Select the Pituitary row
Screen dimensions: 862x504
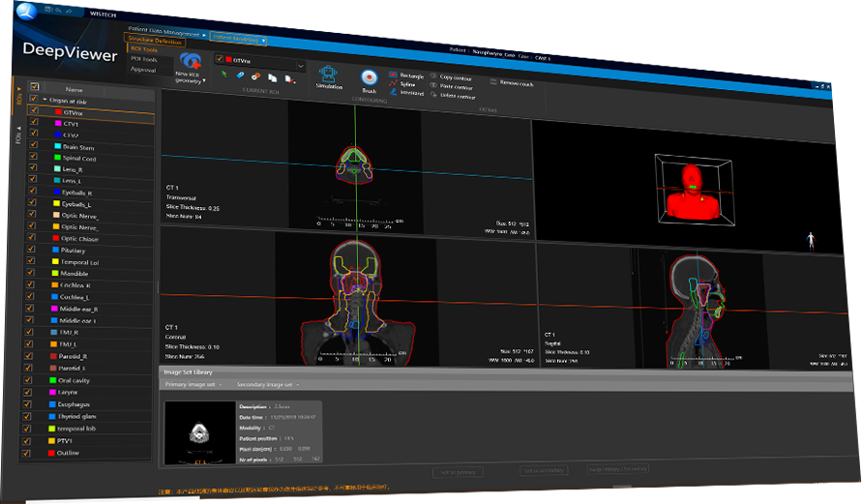[90, 251]
